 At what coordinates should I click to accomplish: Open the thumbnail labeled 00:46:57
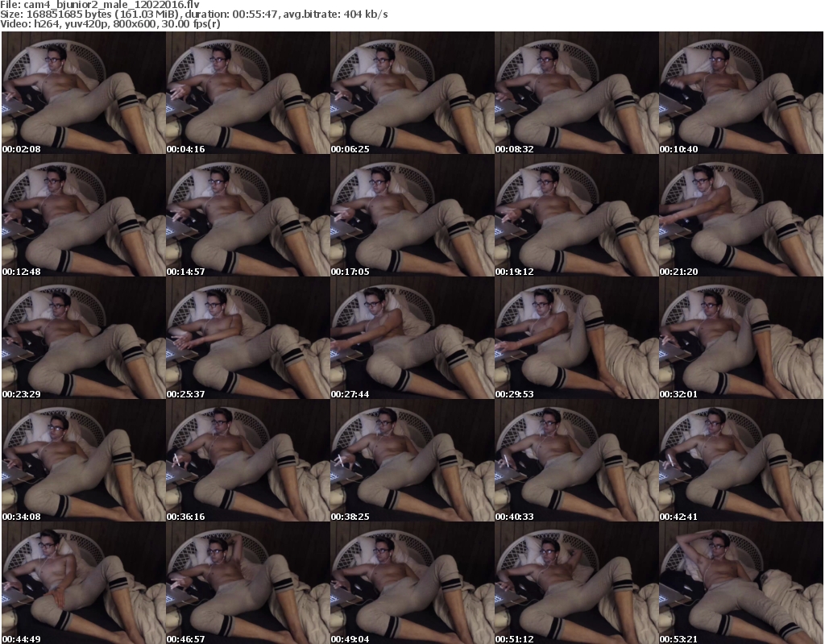(248, 583)
